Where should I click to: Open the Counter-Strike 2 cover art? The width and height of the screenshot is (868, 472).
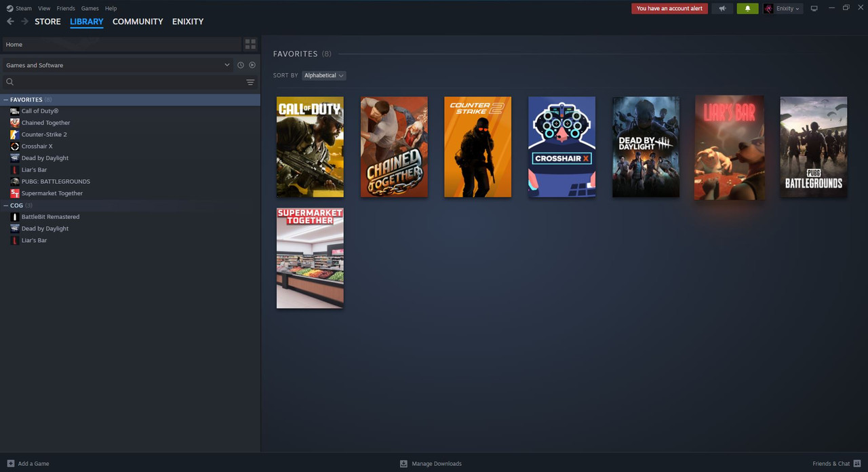477,147
